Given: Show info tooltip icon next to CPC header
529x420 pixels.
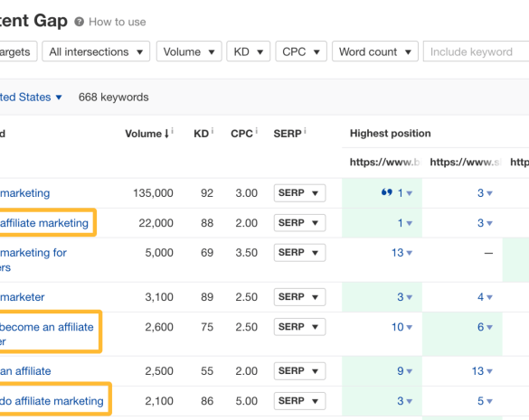Looking at the screenshot, I should pos(257,130).
